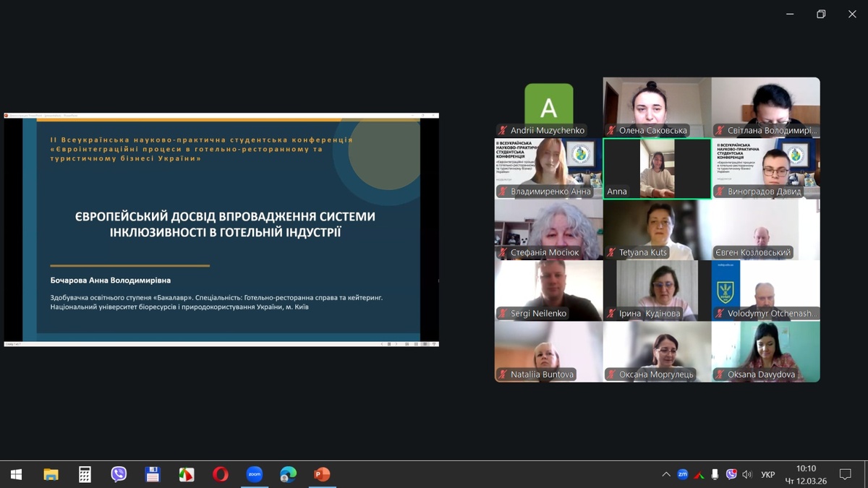Open File Explorer from the taskbar
Viewport: 868px width, 488px height.
51,474
